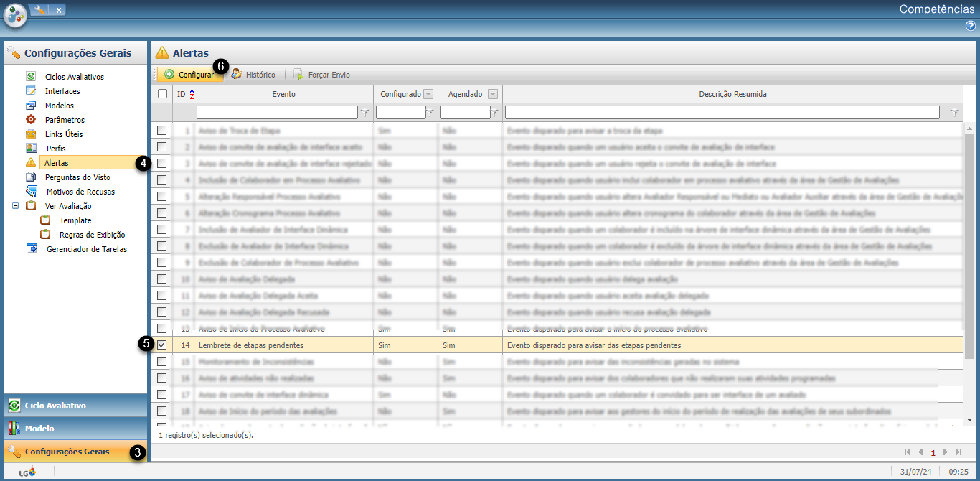The height and width of the screenshot is (481, 980).
Task: Click the 'Lembrete de etapas pendentes' event cell
Action: click(x=283, y=345)
